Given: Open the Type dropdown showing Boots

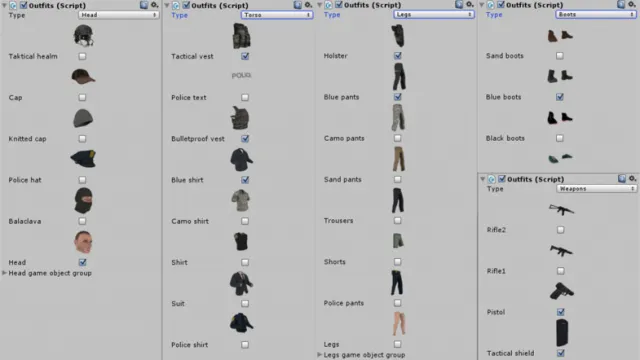Looking at the screenshot, I should coord(596,14).
